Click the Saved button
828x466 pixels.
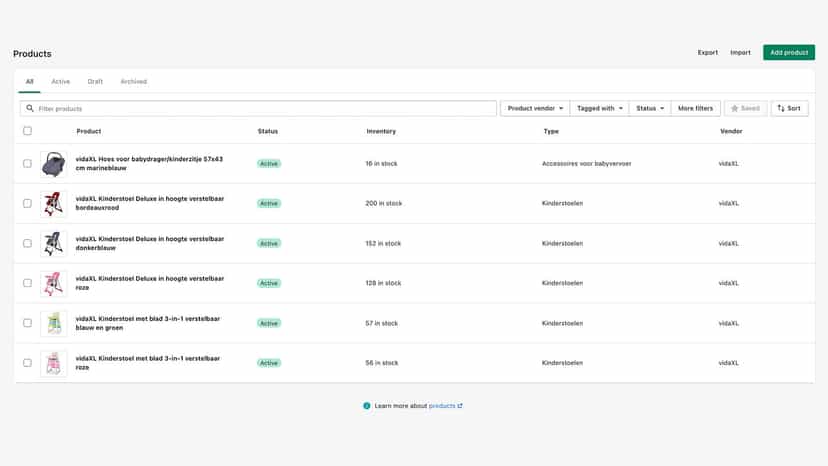click(x=746, y=108)
